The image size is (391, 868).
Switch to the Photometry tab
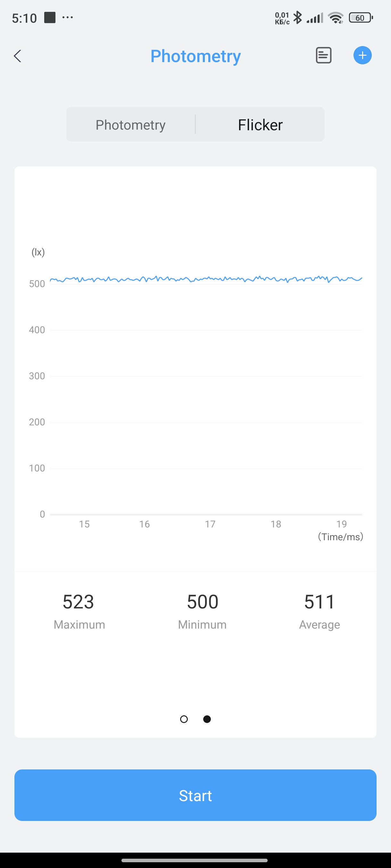130,125
